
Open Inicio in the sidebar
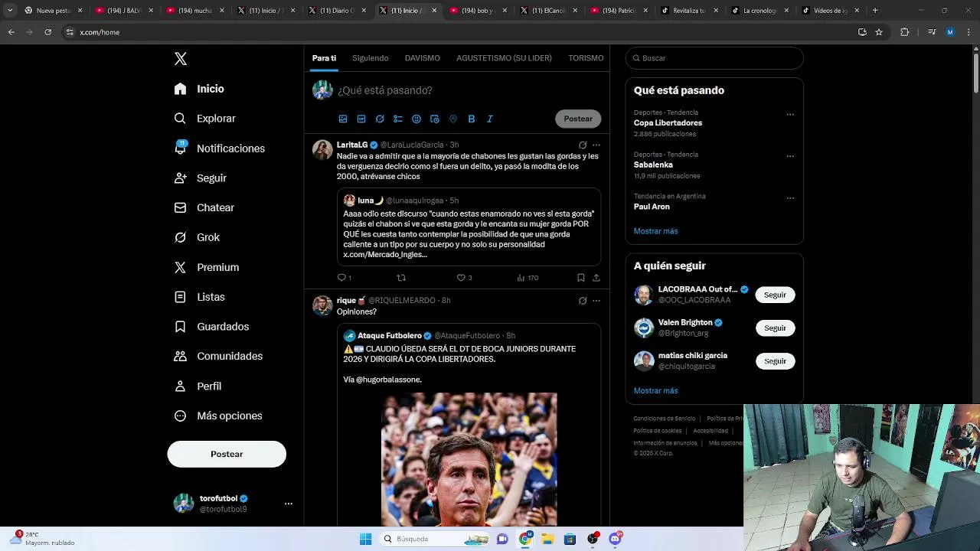click(x=199, y=89)
